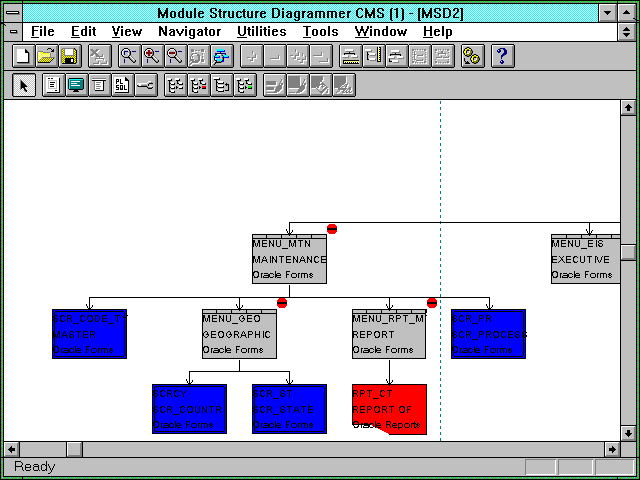Image resolution: width=640 pixels, height=480 pixels.
Task: Select the red RPT_CT report module
Action: point(389,409)
